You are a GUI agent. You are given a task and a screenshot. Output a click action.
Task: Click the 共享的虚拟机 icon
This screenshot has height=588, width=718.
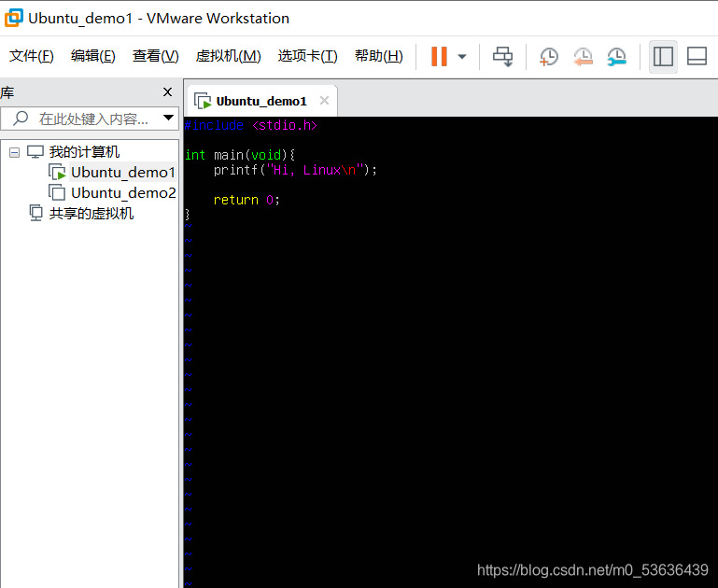[x=35, y=213]
